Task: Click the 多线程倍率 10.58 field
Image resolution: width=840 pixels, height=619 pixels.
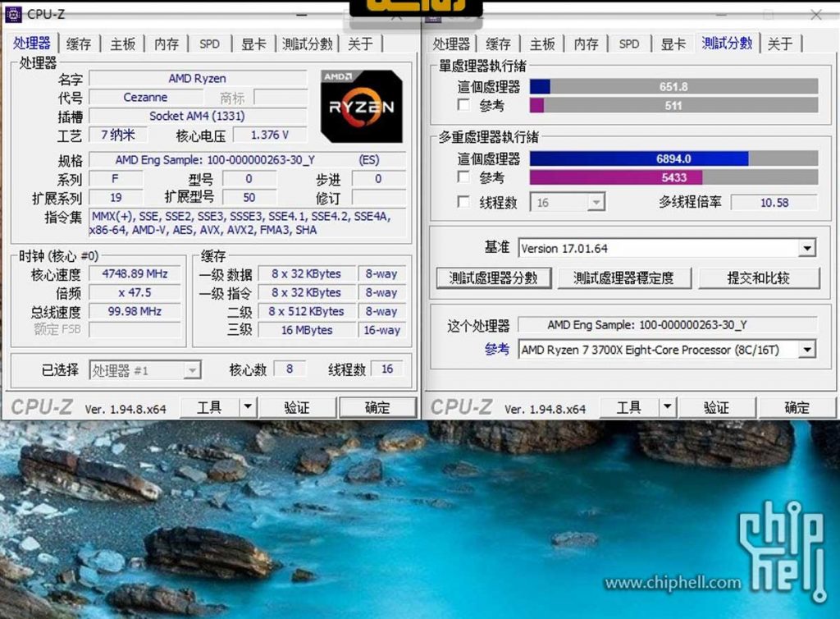Action: (x=774, y=203)
